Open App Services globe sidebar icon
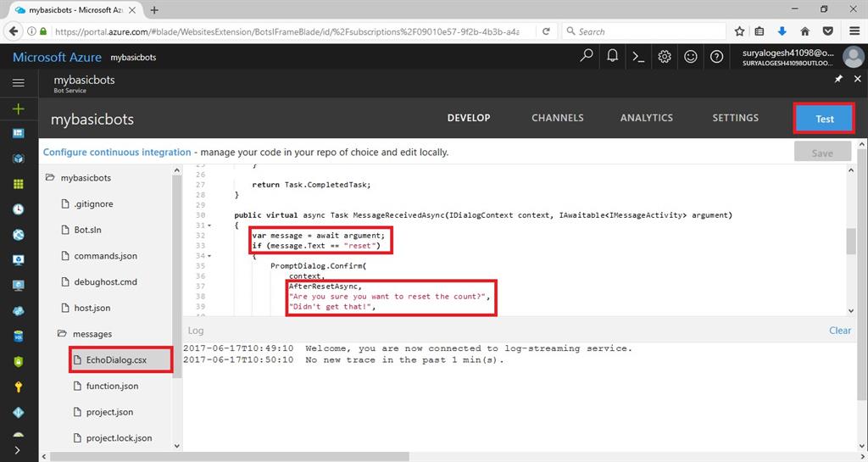Screen dimensions: 868x462 pos(19,235)
